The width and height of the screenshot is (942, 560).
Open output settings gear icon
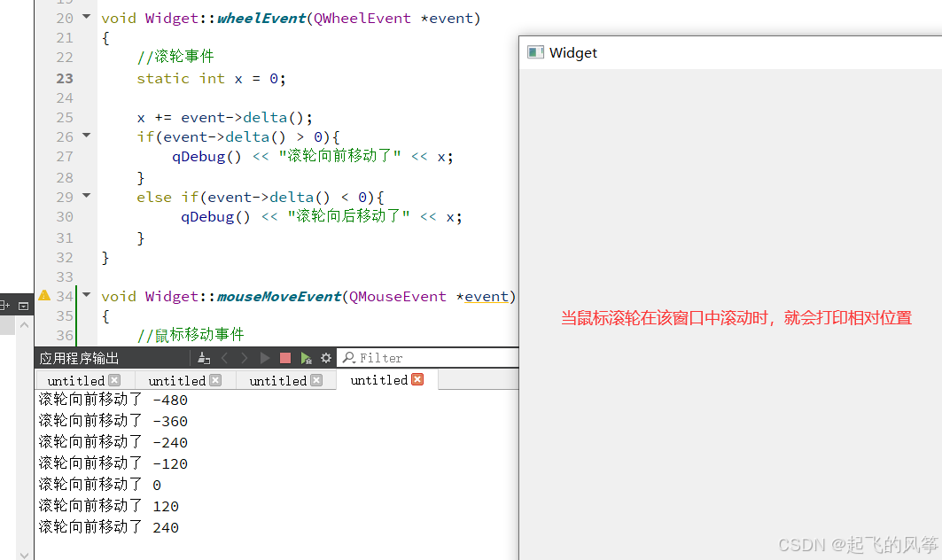326,358
